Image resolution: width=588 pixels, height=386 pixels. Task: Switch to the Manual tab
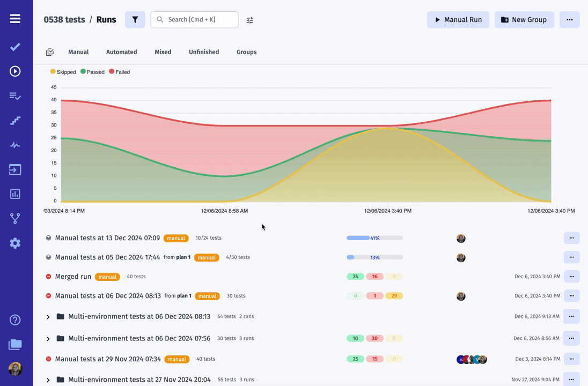[x=78, y=52]
